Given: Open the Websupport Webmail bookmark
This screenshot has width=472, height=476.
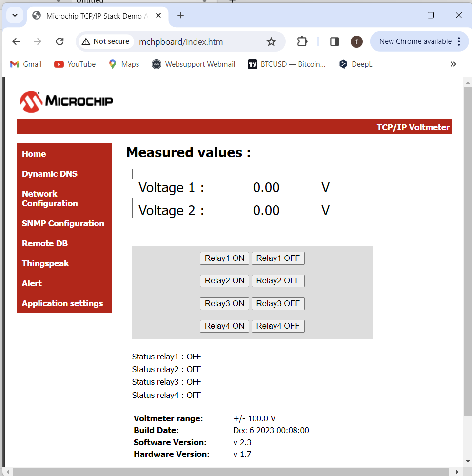Looking at the screenshot, I should [x=194, y=64].
